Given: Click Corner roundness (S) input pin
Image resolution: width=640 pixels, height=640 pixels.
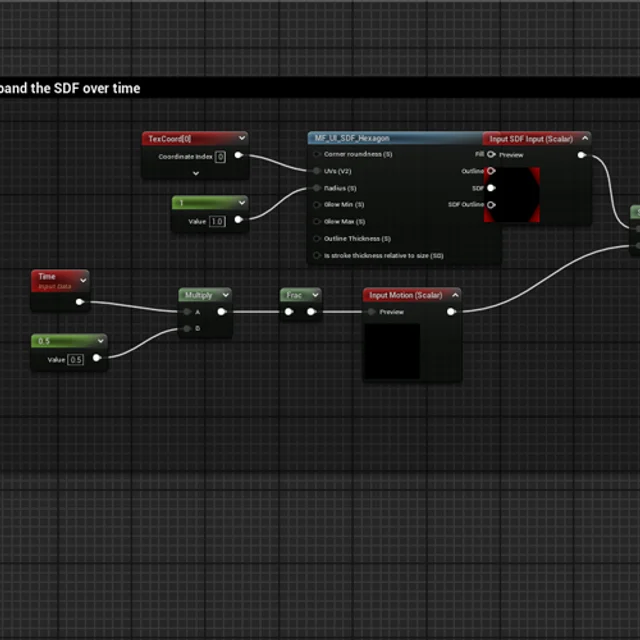Looking at the screenshot, I should point(316,154).
